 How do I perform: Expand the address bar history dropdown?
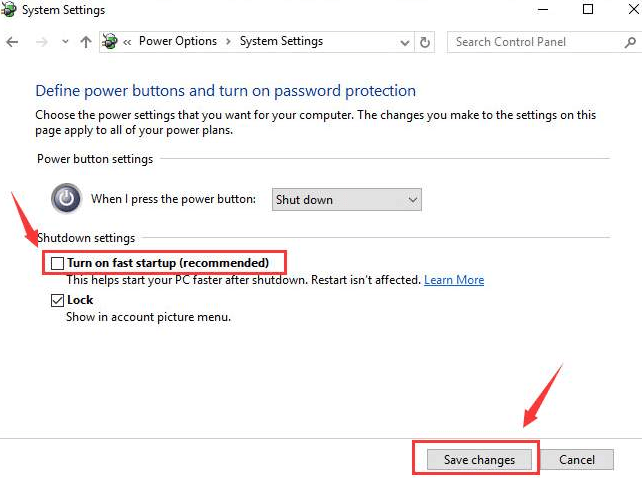(x=405, y=42)
